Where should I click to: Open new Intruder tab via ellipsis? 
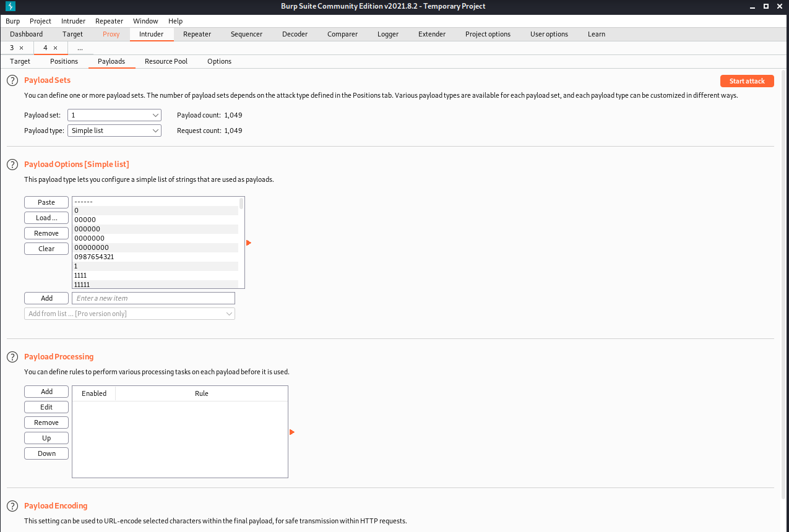tap(80, 48)
